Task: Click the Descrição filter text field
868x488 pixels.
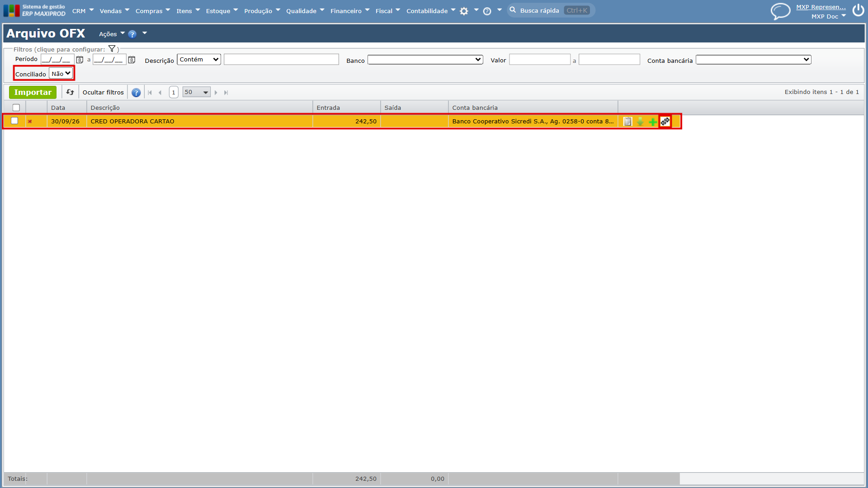Action: coord(281,60)
